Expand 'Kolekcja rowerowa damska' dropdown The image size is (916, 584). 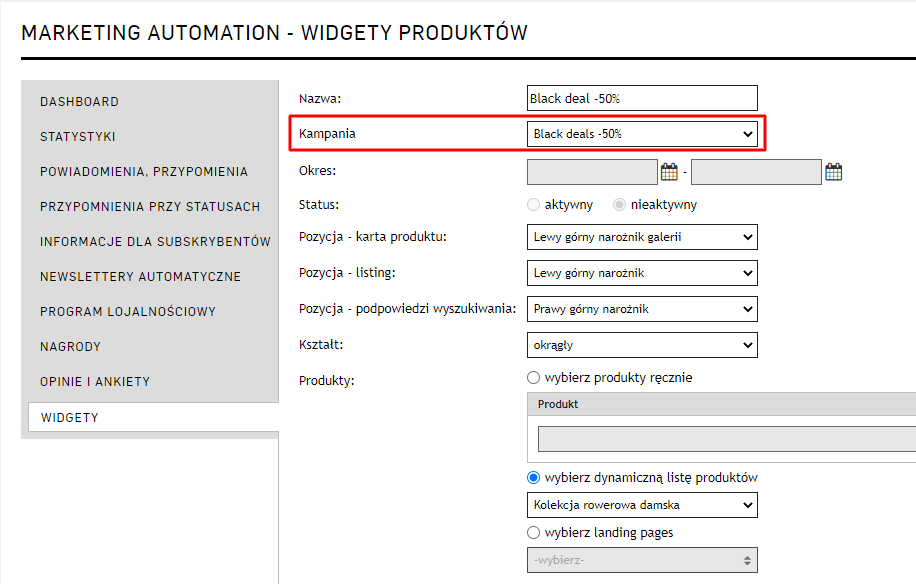pyautogui.click(x=642, y=506)
